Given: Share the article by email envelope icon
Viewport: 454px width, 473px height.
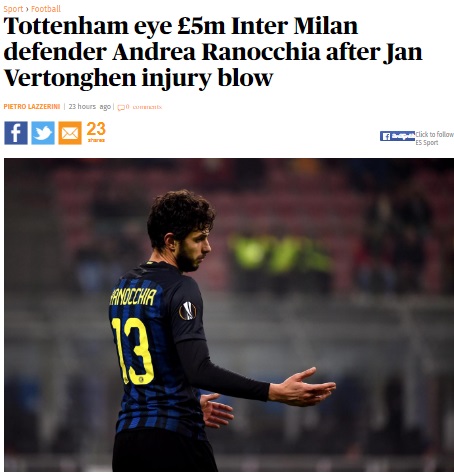Looking at the screenshot, I should click(x=70, y=133).
